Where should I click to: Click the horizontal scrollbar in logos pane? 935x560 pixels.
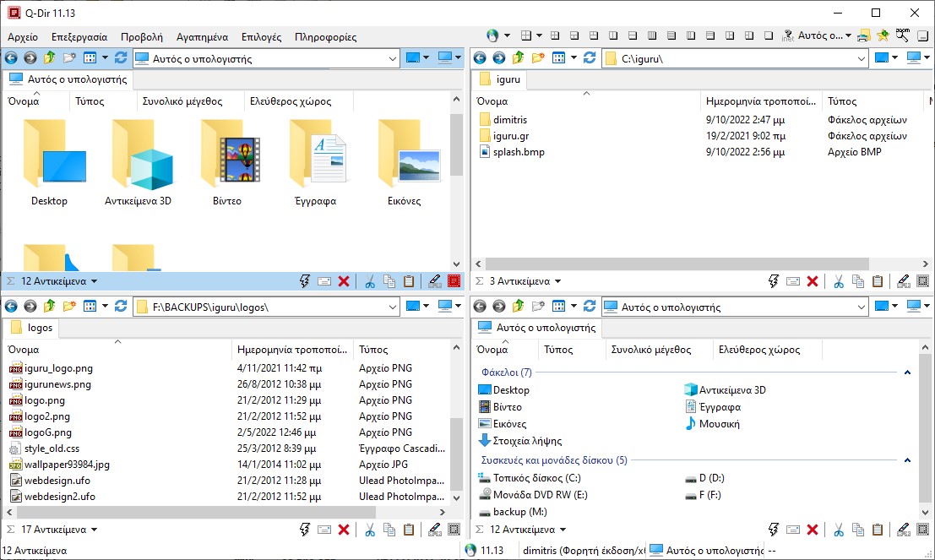tap(196, 512)
